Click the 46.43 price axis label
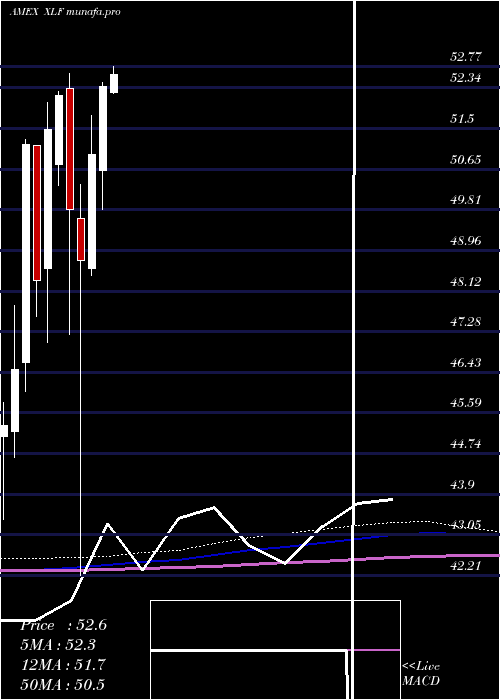 [x=466, y=362]
